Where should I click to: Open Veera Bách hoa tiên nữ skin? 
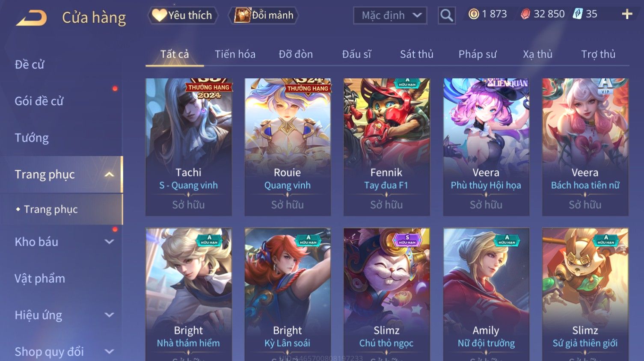[585, 147]
